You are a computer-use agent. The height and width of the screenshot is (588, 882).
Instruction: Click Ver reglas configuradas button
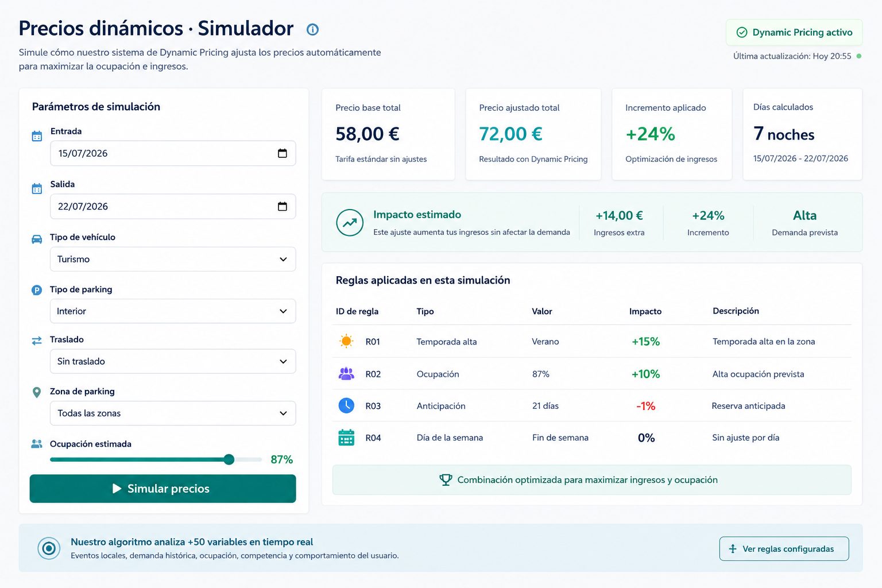click(x=784, y=549)
